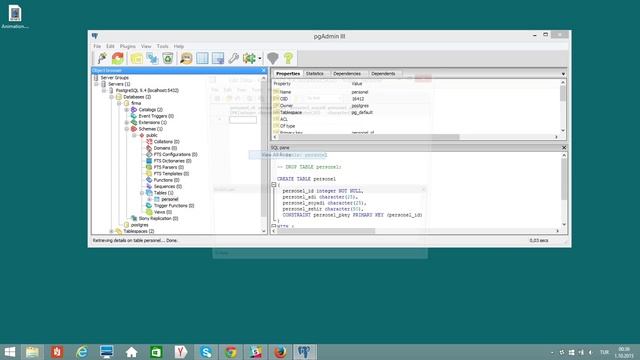Select Trigger Functions (0) node

click(174, 206)
